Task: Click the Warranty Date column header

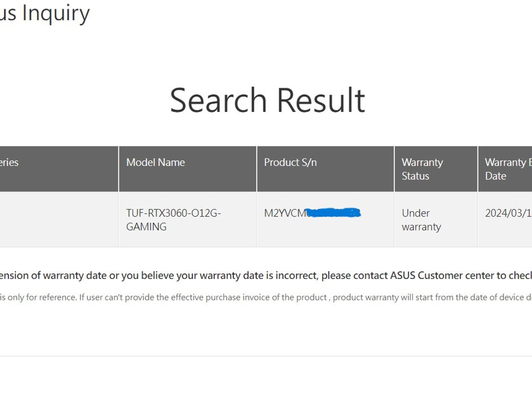Action: pyautogui.click(x=505, y=169)
